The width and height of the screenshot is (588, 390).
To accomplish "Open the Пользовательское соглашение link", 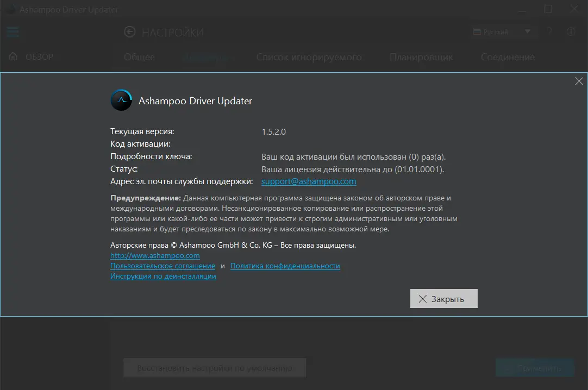I will pyautogui.click(x=162, y=266).
